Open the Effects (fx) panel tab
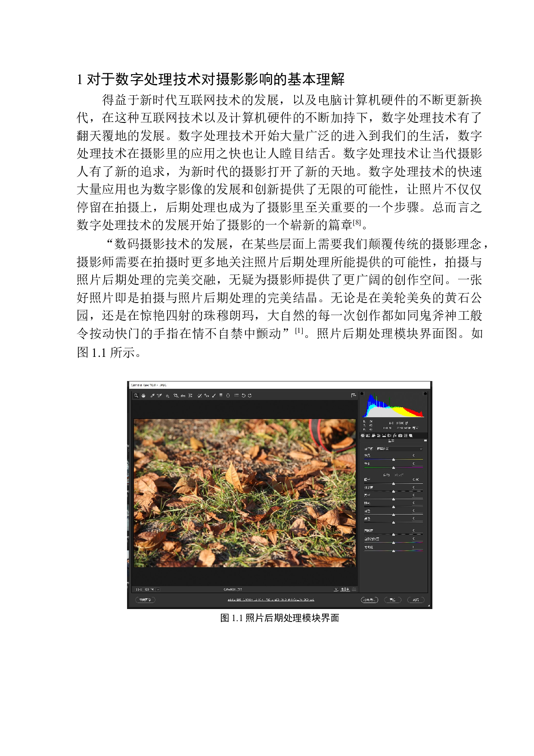This screenshot has height=756, width=534. [394, 435]
